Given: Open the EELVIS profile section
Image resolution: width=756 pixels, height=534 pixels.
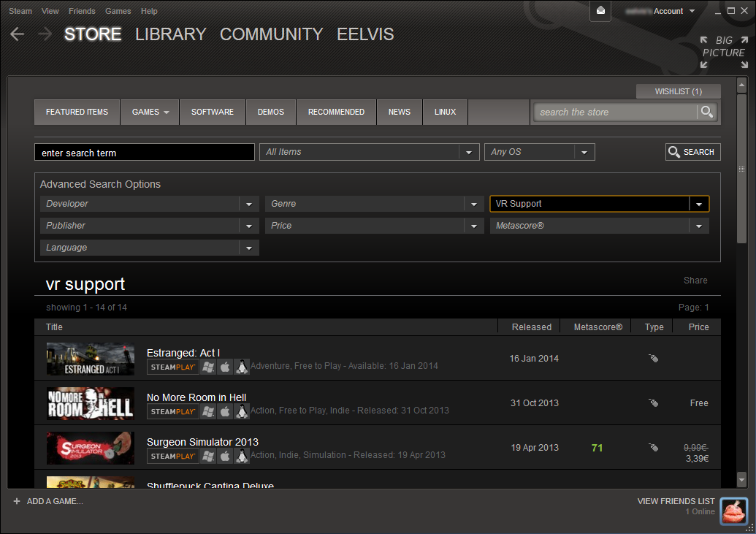Looking at the screenshot, I should 365,34.
